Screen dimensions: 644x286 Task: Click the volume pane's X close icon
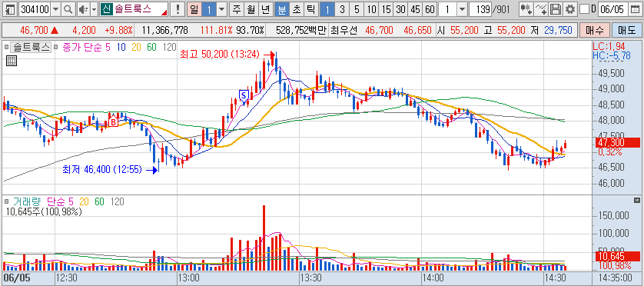tap(637, 200)
